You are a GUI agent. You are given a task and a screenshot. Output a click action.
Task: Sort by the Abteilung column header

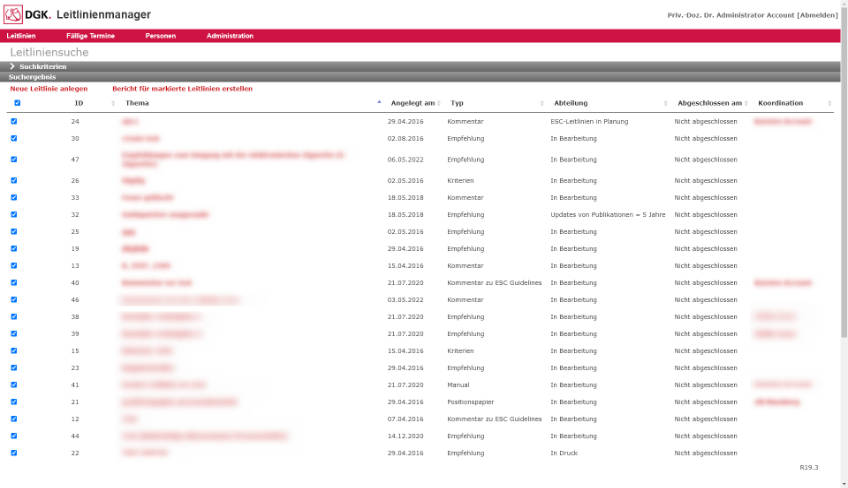pyautogui.click(x=571, y=103)
